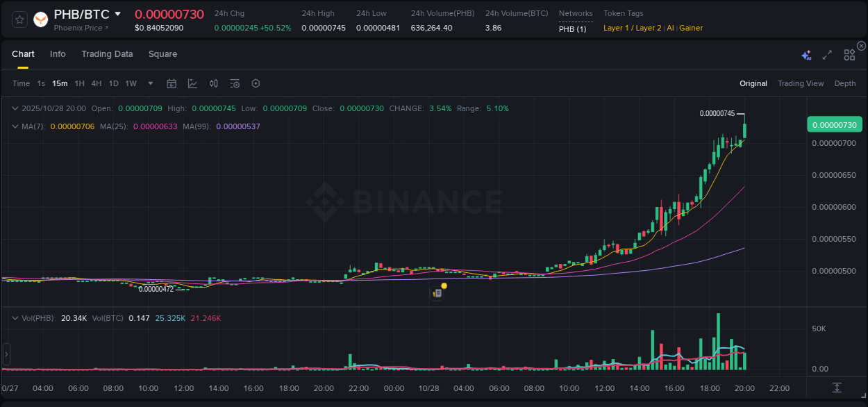Open the extra timeframe dropdown arrow
The height and width of the screenshot is (407, 868).
pyautogui.click(x=149, y=83)
